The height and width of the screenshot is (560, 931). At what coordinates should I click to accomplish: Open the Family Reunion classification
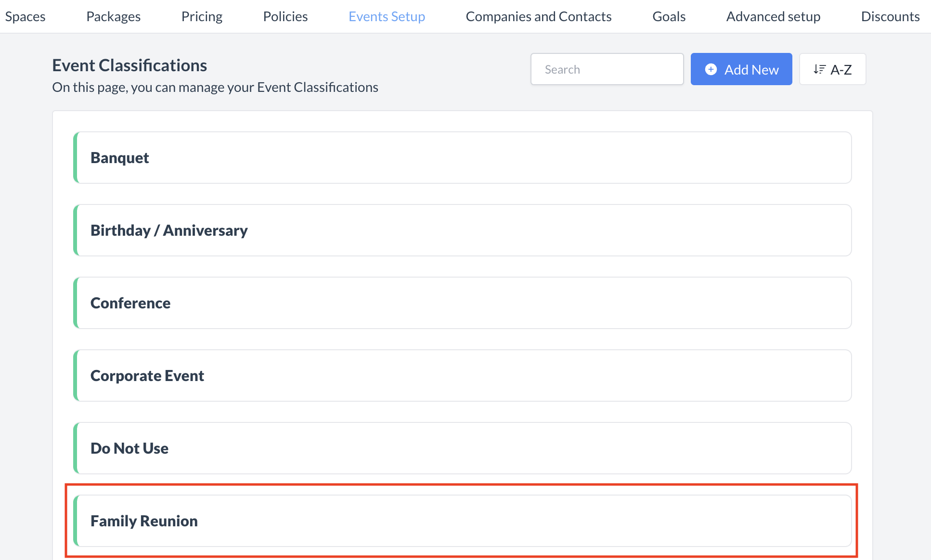462,521
